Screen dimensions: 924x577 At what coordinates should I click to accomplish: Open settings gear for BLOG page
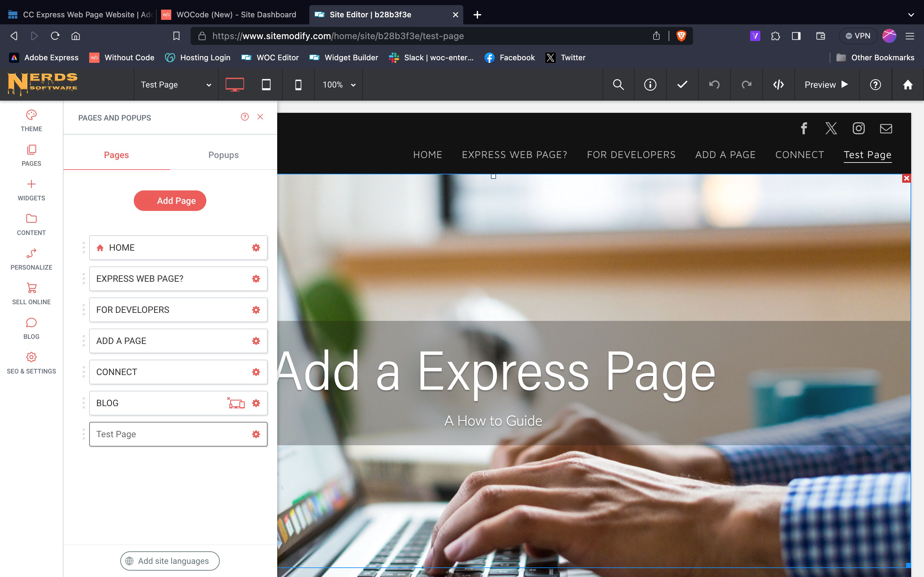256,403
